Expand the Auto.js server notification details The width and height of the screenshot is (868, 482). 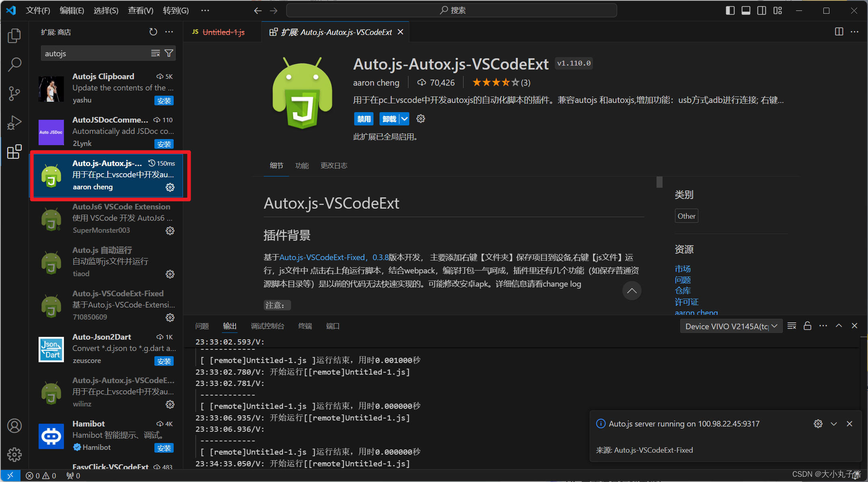[x=833, y=423]
